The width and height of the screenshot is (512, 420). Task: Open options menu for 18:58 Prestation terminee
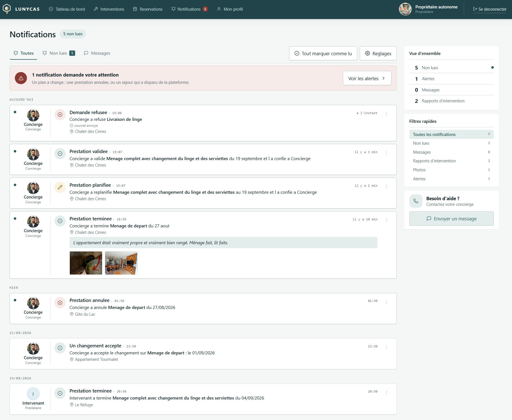[x=386, y=220]
